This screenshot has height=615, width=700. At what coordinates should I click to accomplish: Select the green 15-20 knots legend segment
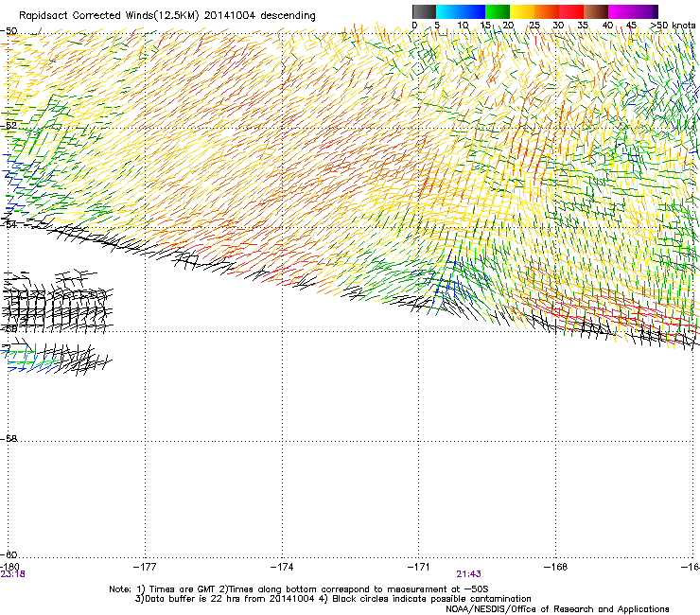(x=498, y=11)
